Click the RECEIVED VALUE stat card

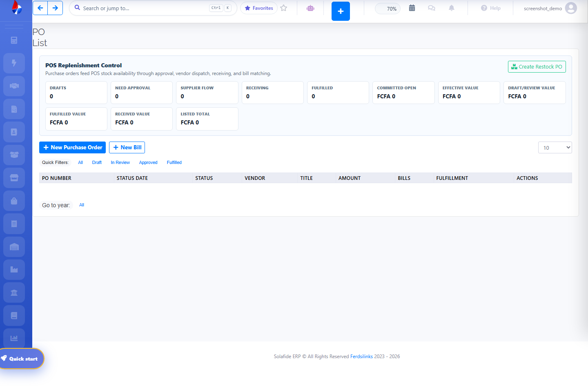pos(142,119)
